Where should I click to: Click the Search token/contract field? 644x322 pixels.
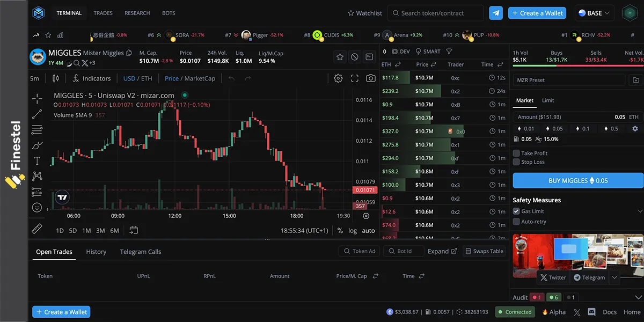[x=435, y=13]
